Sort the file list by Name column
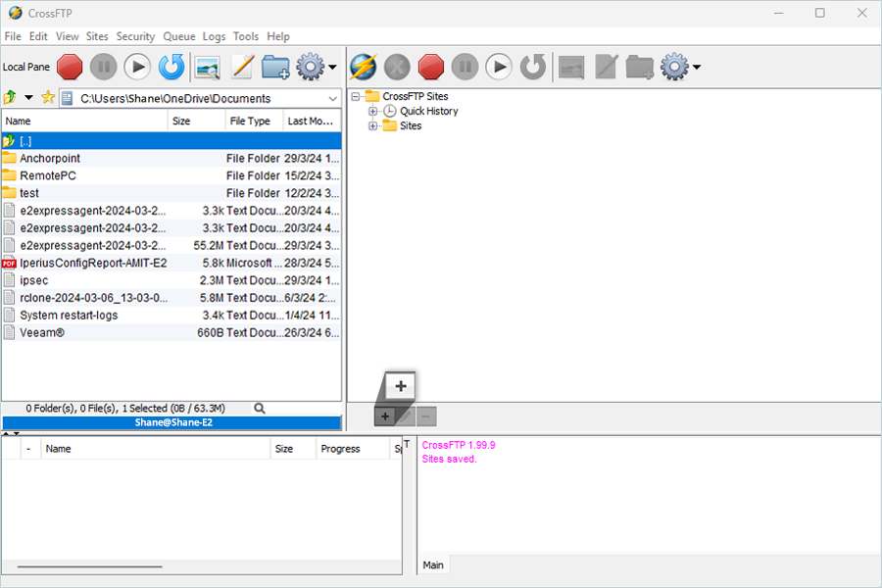The width and height of the screenshot is (882, 588). [x=84, y=121]
